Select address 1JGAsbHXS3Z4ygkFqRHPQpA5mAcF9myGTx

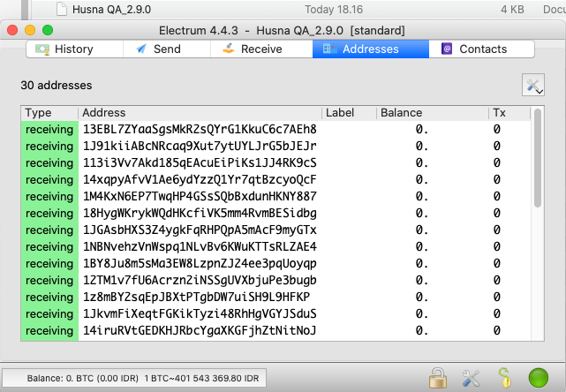200,230
